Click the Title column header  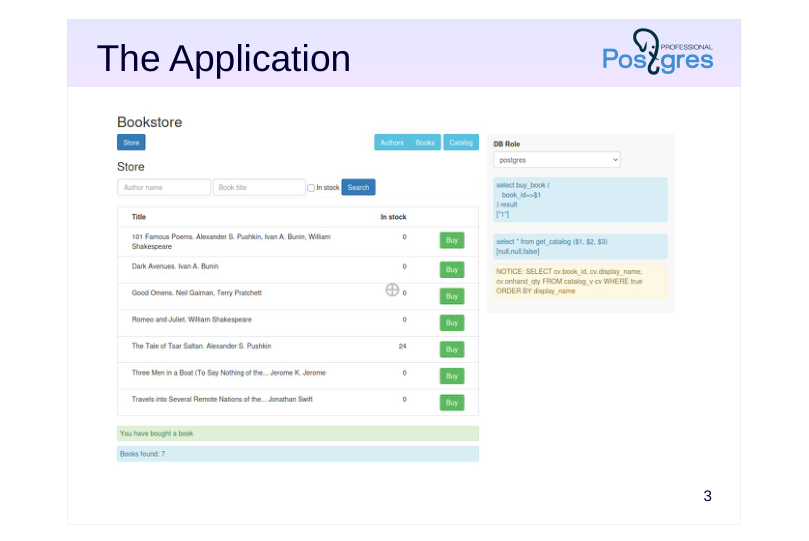[139, 217]
